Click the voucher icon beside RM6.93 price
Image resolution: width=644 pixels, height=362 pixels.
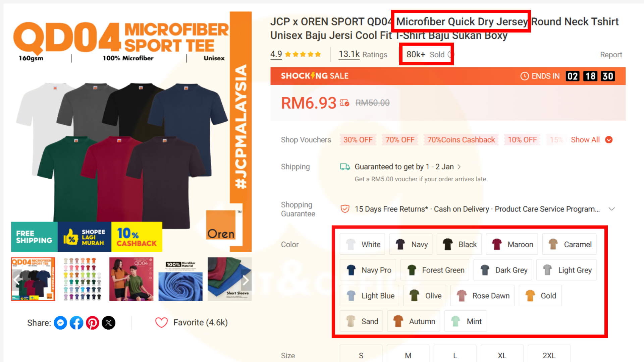pos(344,103)
